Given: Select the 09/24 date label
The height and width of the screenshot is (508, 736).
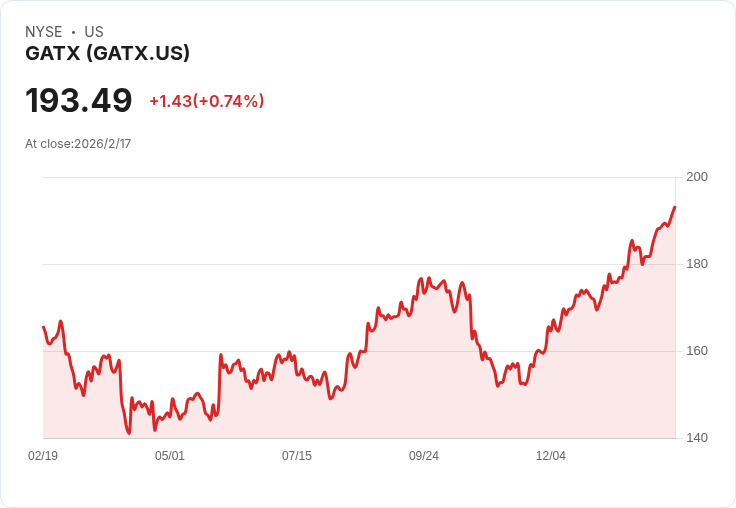Looking at the screenshot, I should 424,456.
